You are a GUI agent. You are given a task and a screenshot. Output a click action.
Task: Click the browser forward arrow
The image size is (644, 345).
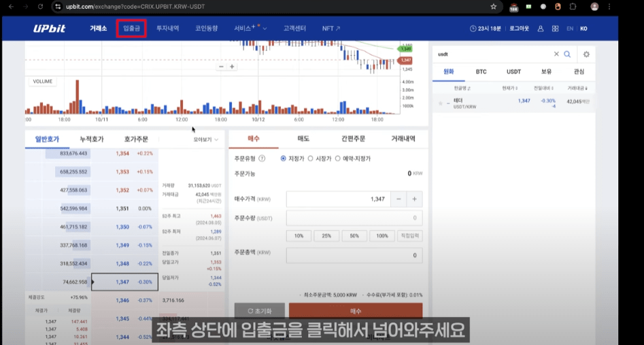coord(25,7)
